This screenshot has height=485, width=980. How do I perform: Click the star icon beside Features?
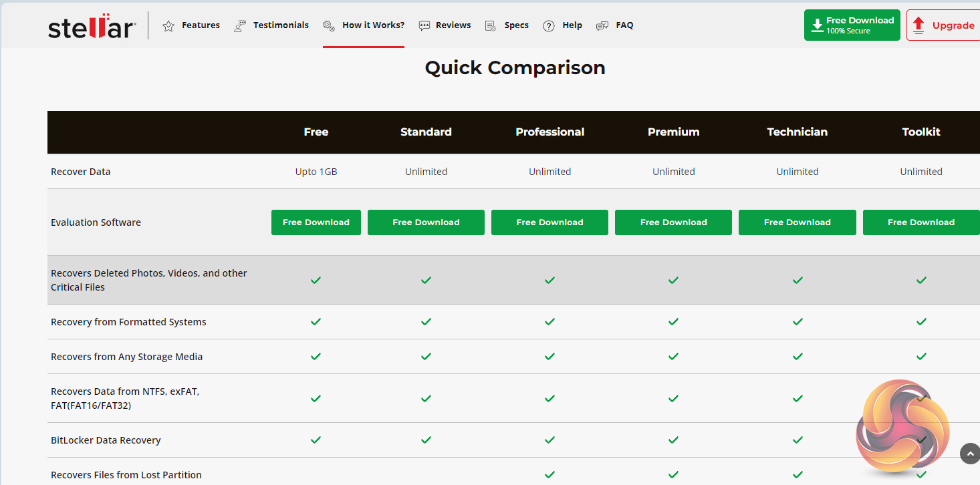[168, 26]
